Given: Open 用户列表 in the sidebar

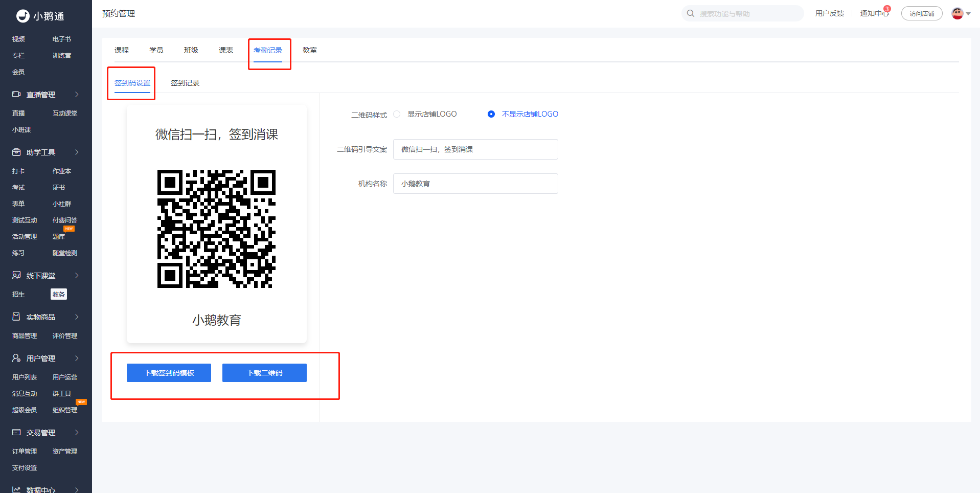Looking at the screenshot, I should click(25, 377).
